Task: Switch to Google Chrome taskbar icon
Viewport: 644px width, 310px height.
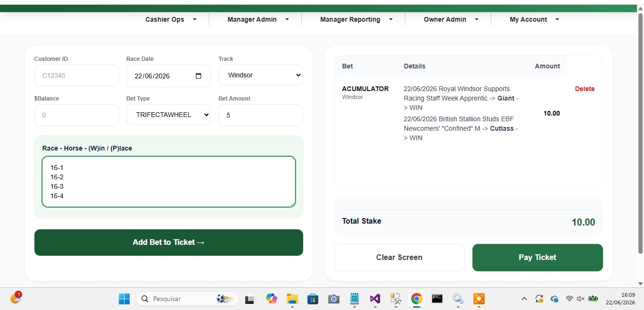Action: pyautogui.click(x=416, y=299)
